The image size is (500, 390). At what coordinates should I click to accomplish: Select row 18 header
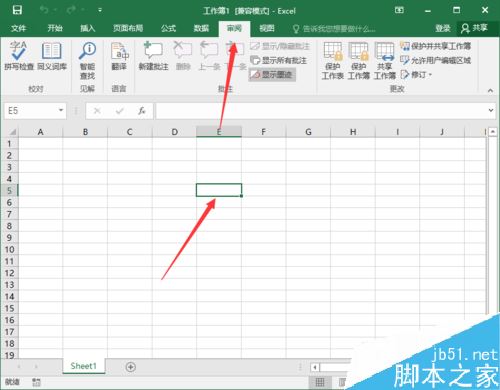click(x=9, y=343)
